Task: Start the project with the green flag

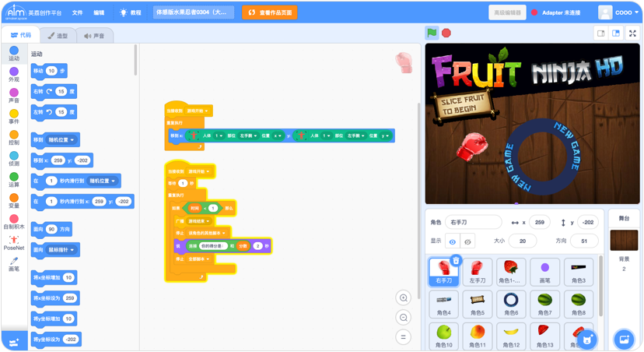Action: pos(432,33)
